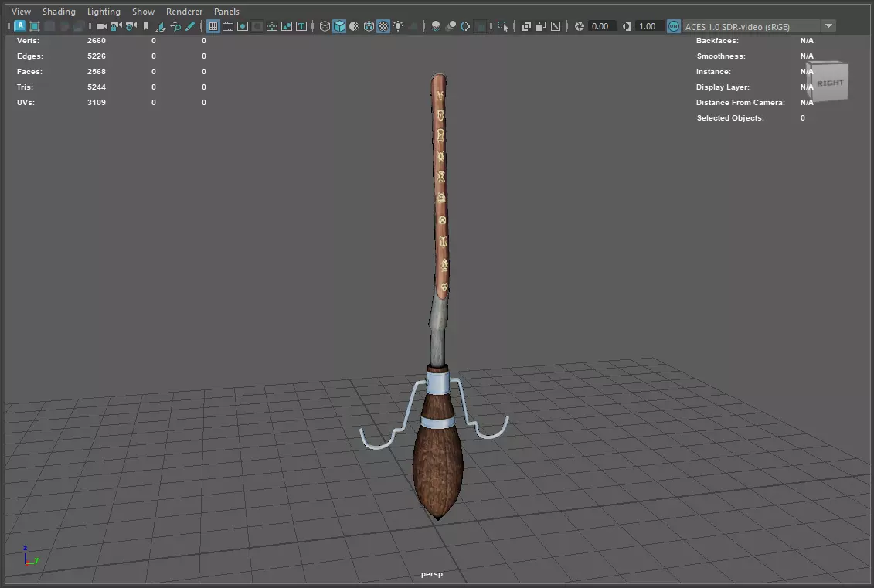
Task: Click X-Ray Active Components icon
Action: tap(541, 26)
